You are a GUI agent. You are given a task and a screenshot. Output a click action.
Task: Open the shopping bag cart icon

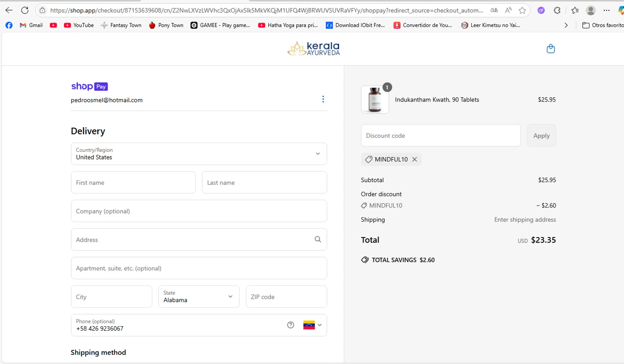coord(550,49)
